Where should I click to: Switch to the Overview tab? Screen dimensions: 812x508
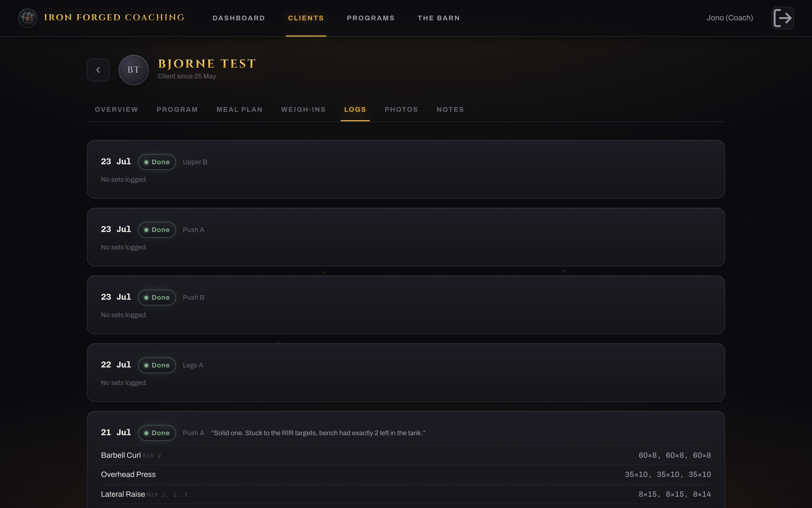click(116, 110)
